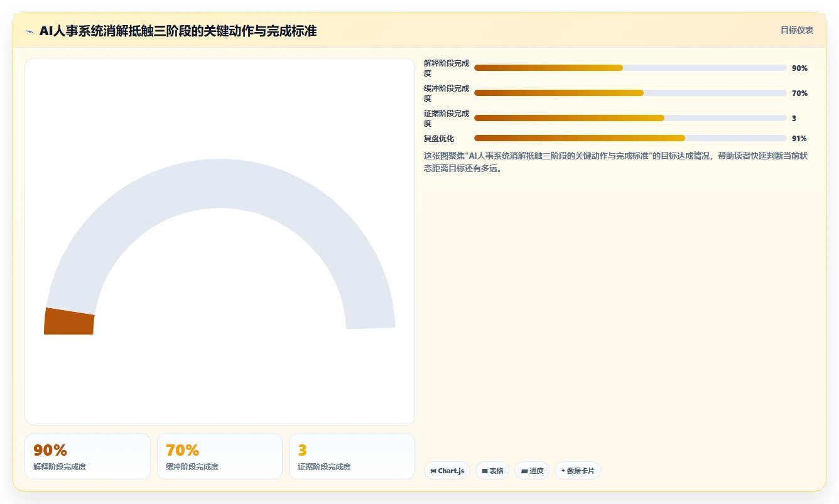The width and height of the screenshot is (839, 504).
Task: Select the 数据卡片 tag chip
Action: click(x=578, y=471)
